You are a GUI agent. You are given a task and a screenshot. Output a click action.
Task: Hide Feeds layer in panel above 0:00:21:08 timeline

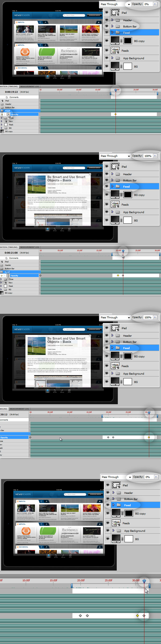pos(107,204)
